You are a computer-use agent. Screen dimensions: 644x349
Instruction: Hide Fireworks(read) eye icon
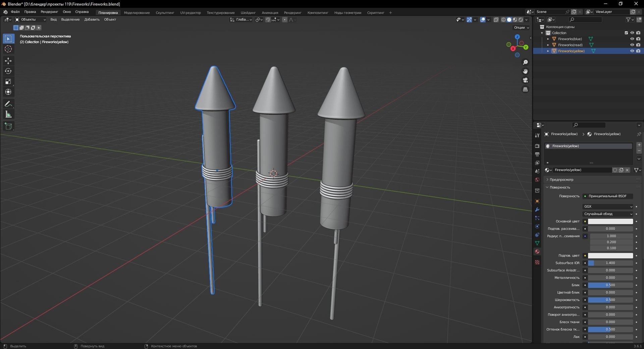click(x=632, y=45)
